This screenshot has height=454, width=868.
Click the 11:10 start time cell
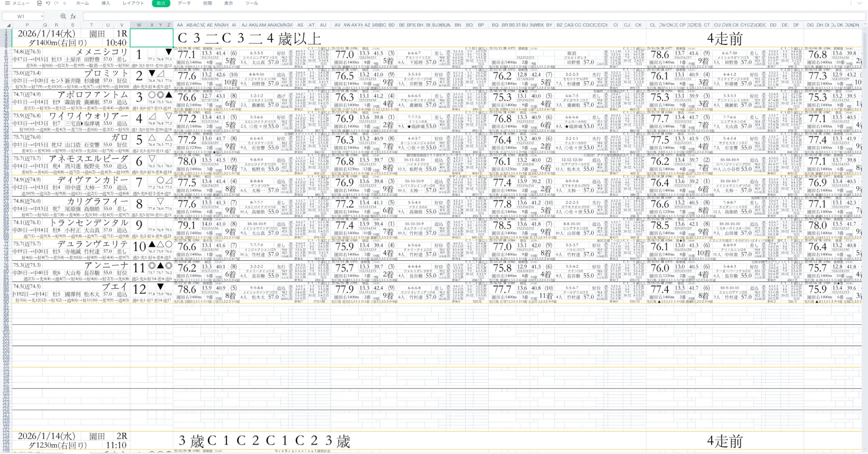pyautogui.click(x=116, y=445)
